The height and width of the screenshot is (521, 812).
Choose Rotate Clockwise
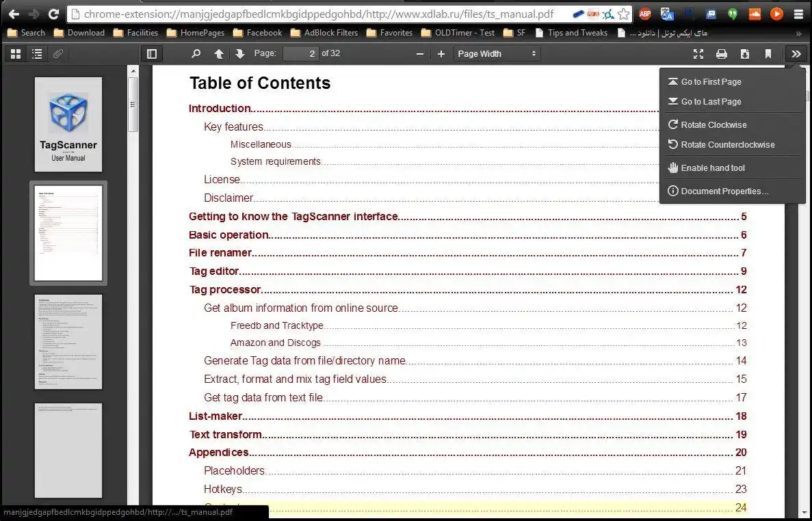[x=732, y=124]
